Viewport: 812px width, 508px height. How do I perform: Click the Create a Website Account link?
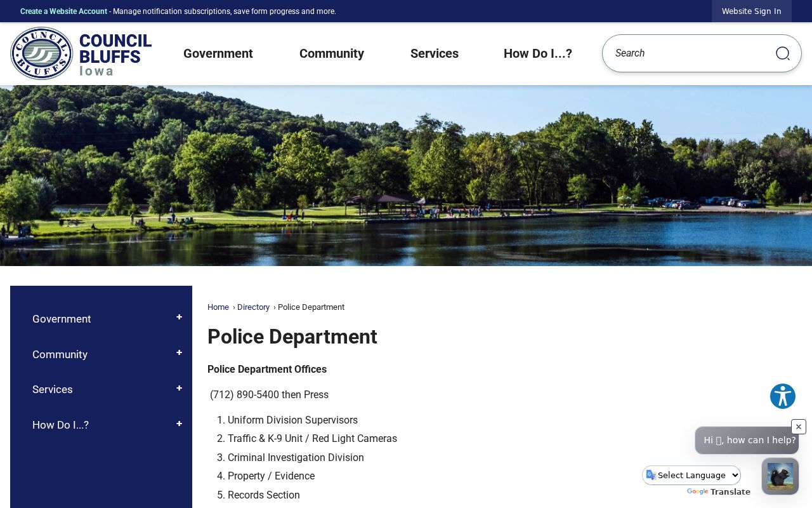[x=63, y=11]
